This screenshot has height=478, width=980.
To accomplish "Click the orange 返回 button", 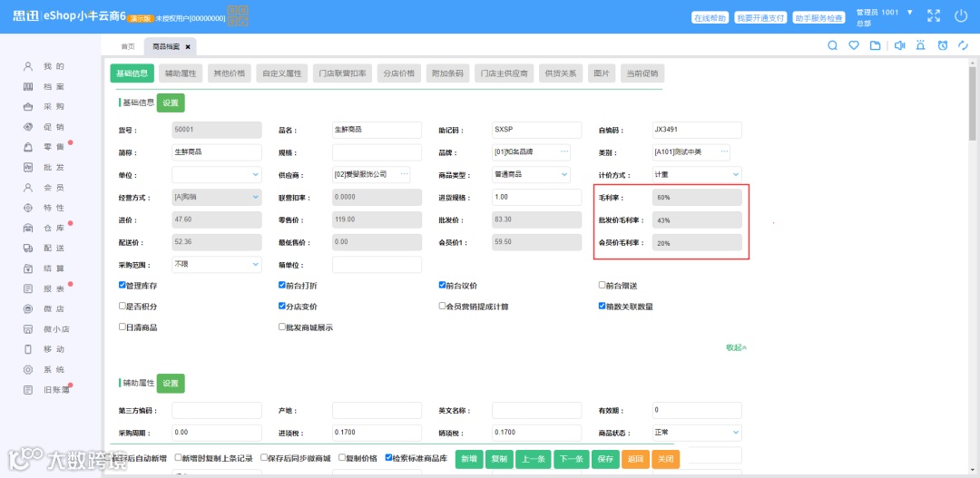I will coord(635,459).
